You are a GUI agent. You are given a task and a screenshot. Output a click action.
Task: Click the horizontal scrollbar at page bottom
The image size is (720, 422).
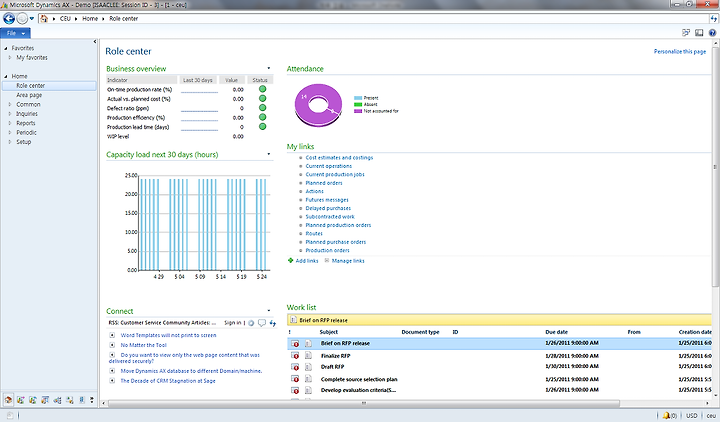(364, 404)
